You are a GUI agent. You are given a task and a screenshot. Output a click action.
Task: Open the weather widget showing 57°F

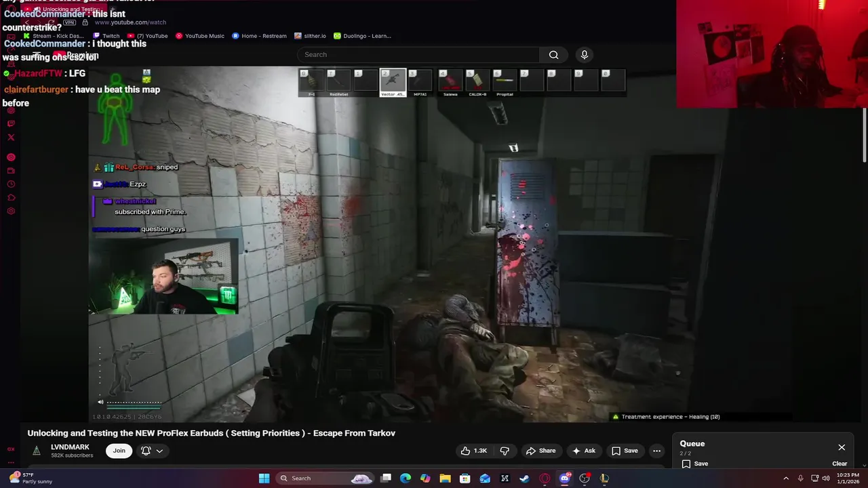pyautogui.click(x=31, y=479)
